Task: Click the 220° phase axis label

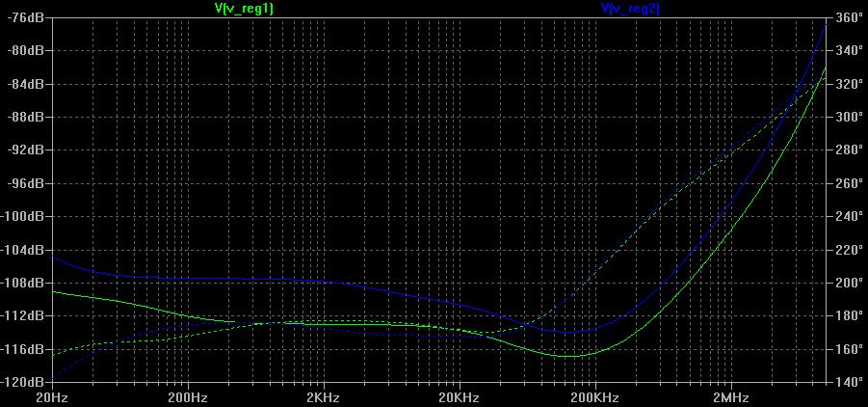Action: (849, 250)
